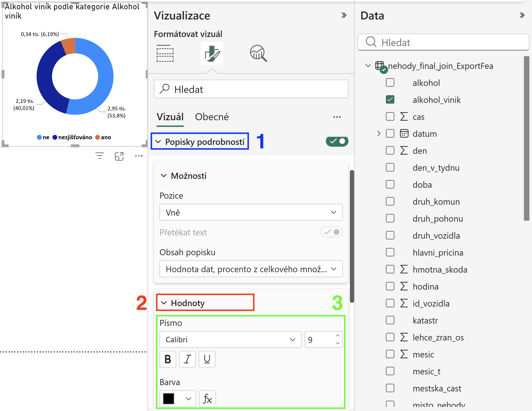Image resolution: width=532 pixels, height=411 pixels.
Task: Click the focus mode icon under the chart
Action: click(119, 156)
